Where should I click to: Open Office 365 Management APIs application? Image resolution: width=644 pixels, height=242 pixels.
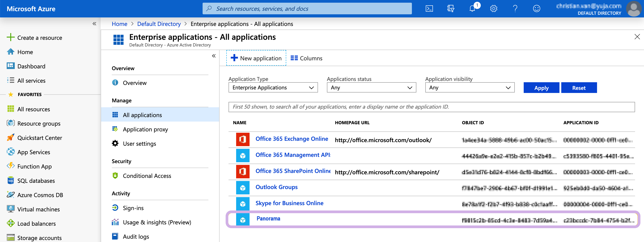[293, 155]
